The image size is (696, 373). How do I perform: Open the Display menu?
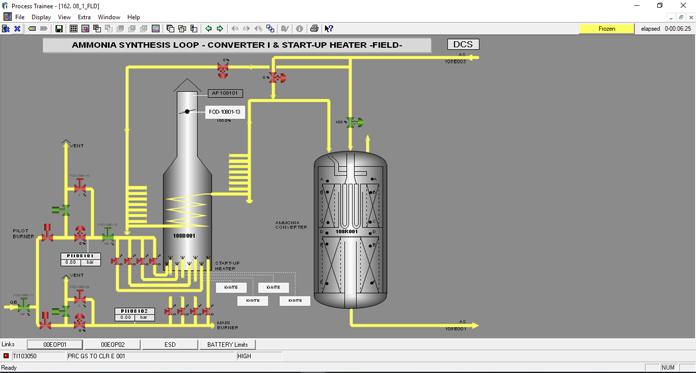point(41,17)
